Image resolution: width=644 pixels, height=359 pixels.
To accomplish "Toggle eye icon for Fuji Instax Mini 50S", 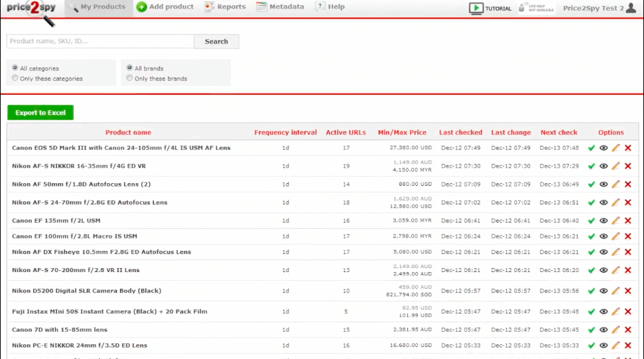I will pos(604,311).
